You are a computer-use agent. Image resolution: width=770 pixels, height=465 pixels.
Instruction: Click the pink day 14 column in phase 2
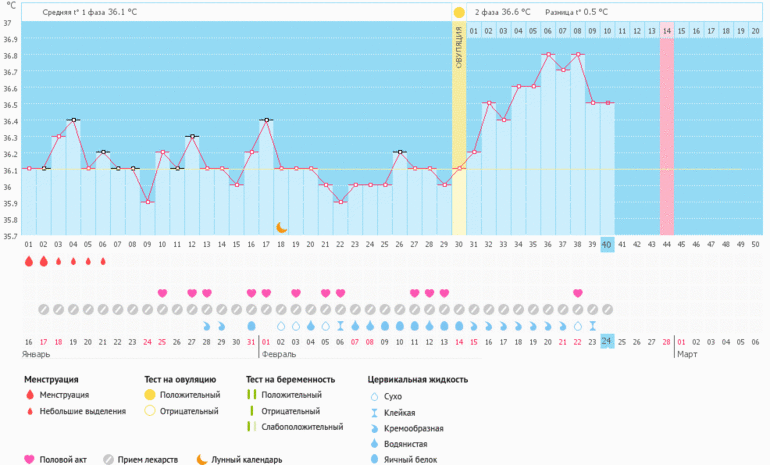coord(666,130)
